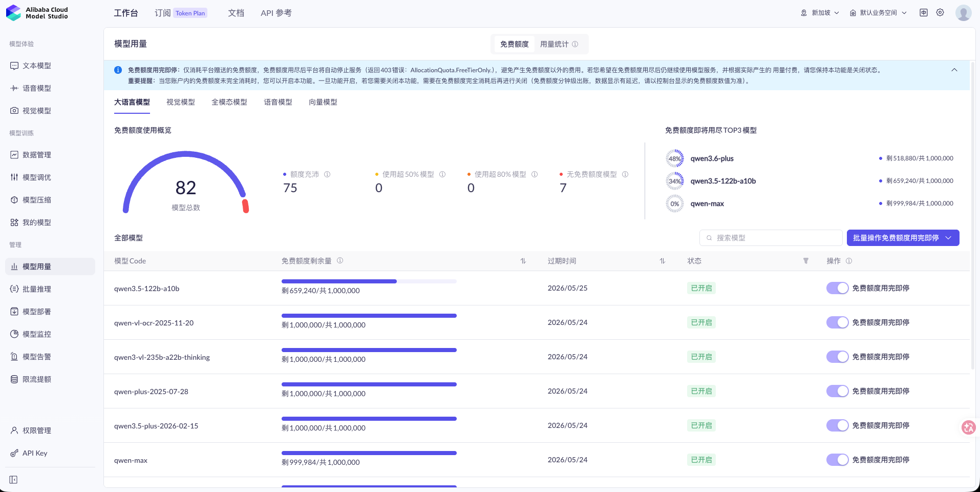Open 工作台 in top navigation
The image size is (980, 492).
tap(126, 13)
